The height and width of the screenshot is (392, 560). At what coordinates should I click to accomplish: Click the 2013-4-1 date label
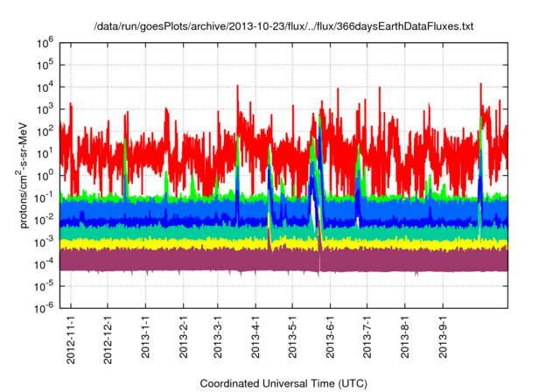click(255, 337)
